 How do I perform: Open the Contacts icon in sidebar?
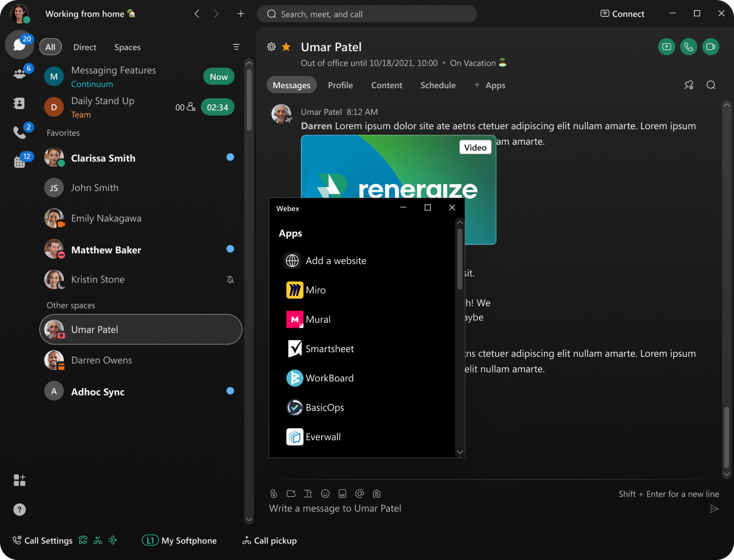click(x=20, y=103)
